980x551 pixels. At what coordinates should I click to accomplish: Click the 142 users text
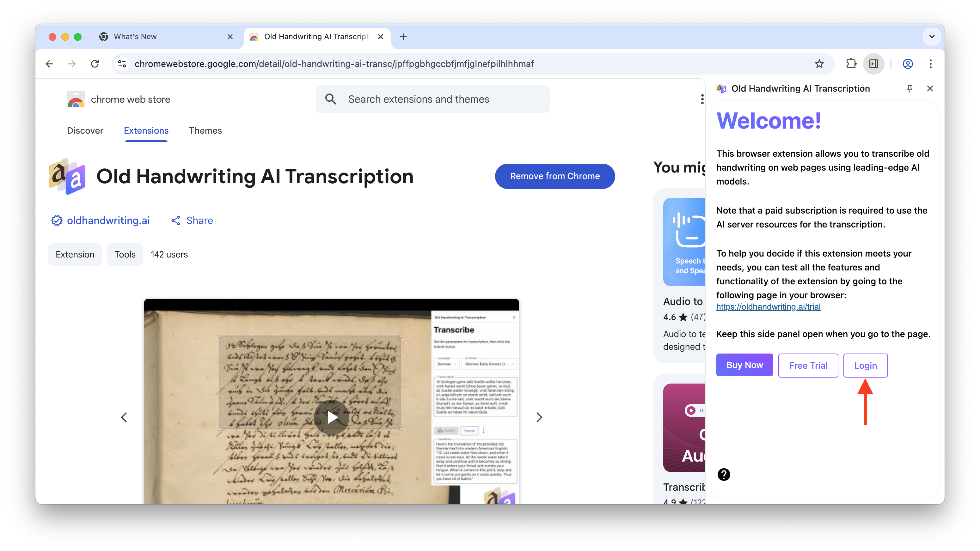pos(169,254)
